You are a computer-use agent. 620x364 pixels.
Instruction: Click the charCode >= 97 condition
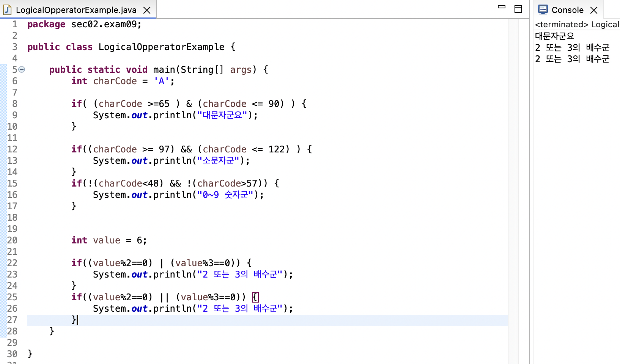[x=131, y=149]
